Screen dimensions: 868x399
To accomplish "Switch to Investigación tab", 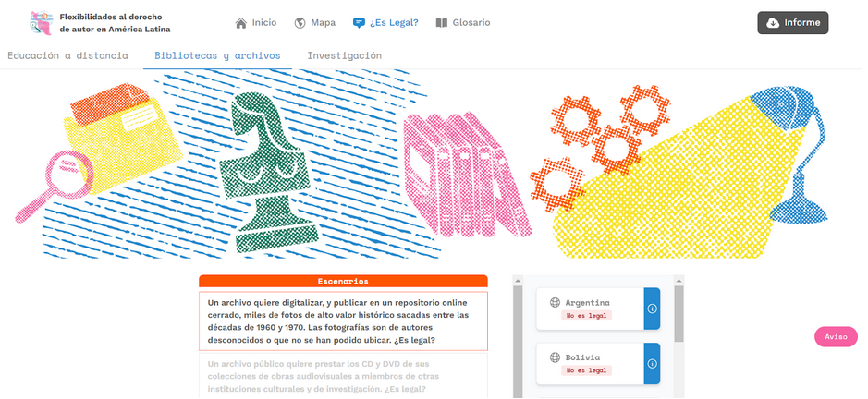I will (344, 55).
